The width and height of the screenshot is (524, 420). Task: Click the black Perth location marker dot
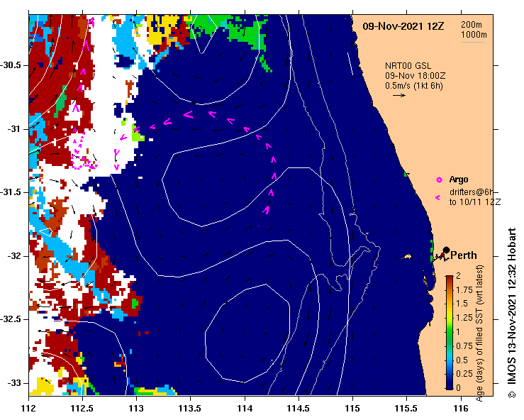point(446,250)
